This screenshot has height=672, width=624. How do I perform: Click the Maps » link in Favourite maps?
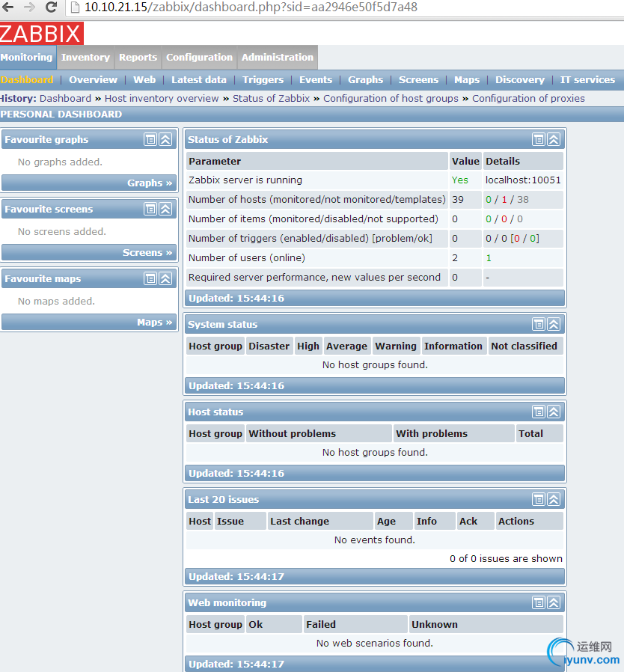(155, 323)
